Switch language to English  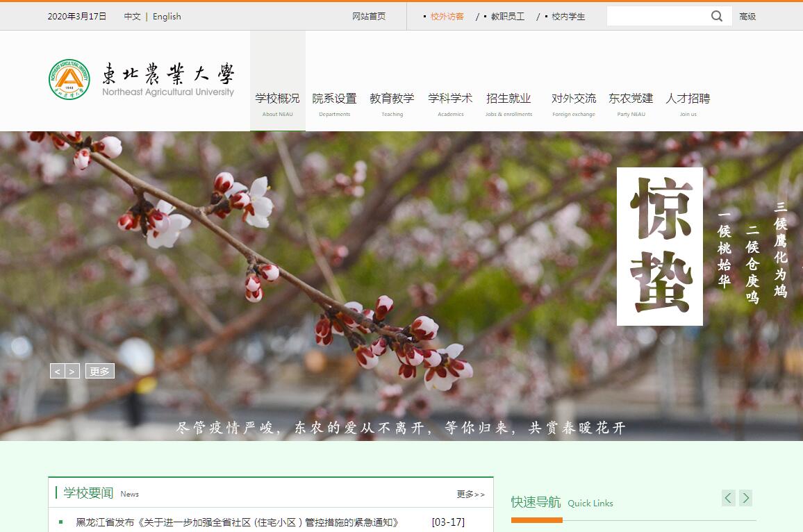(x=167, y=17)
